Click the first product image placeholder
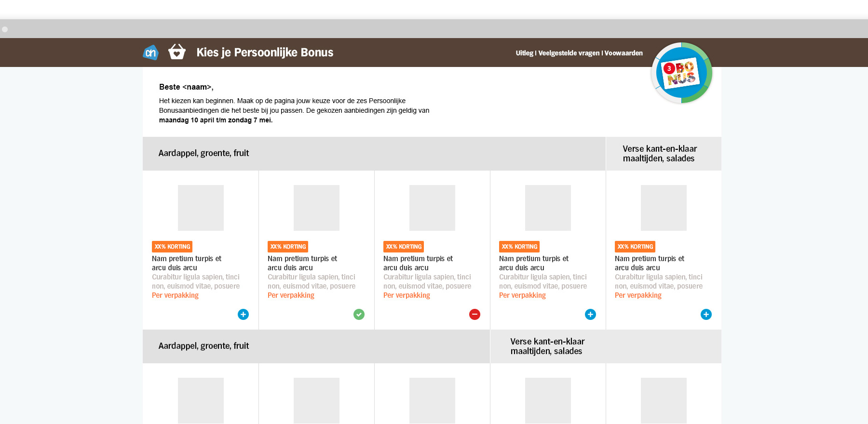868x424 pixels. (x=201, y=208)
